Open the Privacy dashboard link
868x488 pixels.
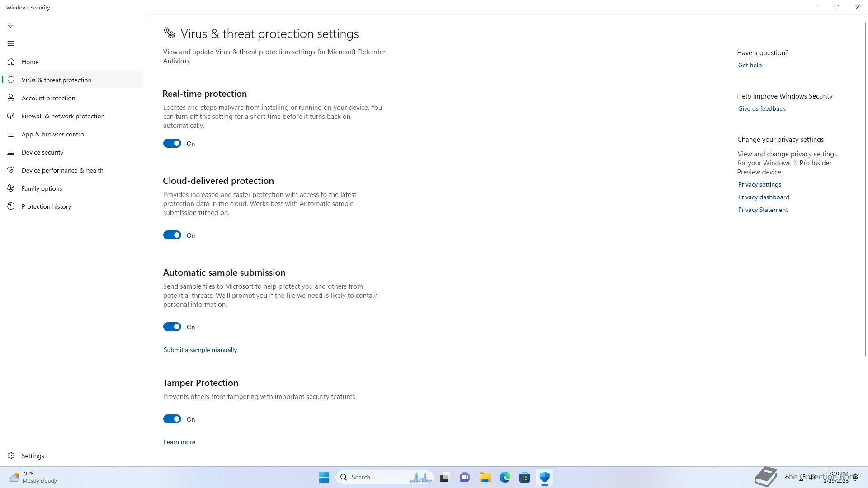coord(764,197)
